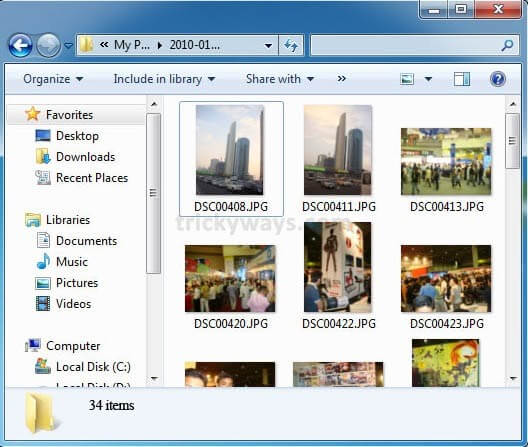Click the Downloads folder icon
The width and height of the screenshot is (528, 447).
[x=43, y=157]
